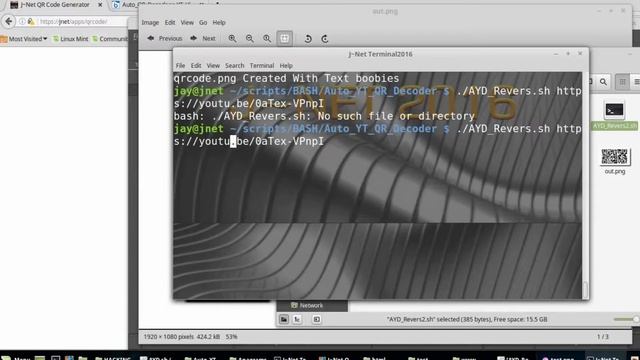
Task: Open the Menu button on taskbar
Action: click(16, 358)
